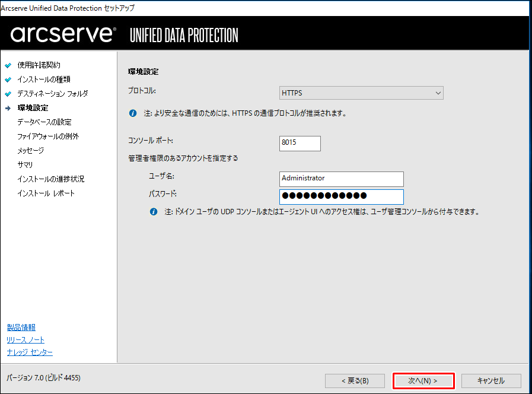Select the インストールの種類 step

44,80
